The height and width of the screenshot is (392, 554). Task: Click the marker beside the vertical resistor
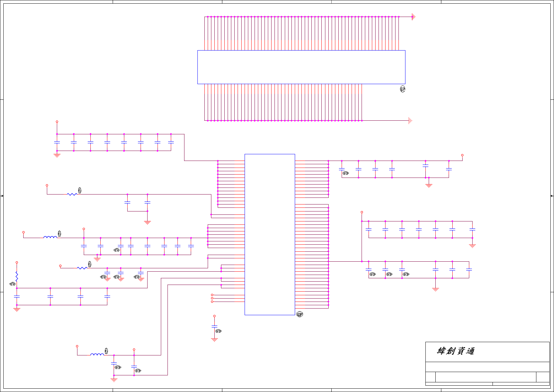point(13,284)
